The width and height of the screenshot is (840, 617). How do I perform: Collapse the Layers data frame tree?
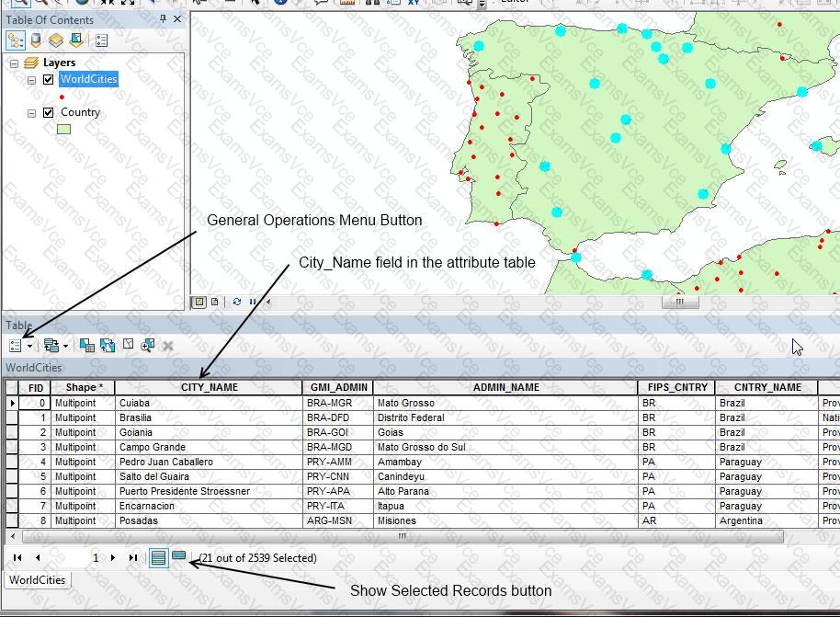pyautogui.click(x=14, y=63)
